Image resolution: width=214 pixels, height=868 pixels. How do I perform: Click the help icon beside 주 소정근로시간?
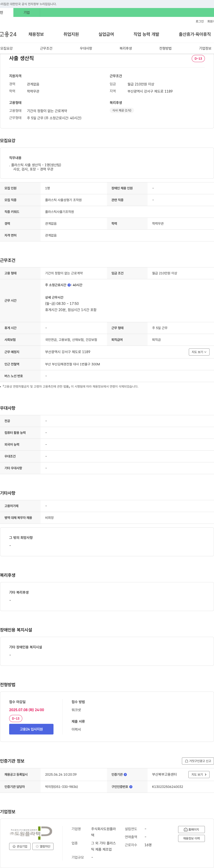(x=69, y=285)
